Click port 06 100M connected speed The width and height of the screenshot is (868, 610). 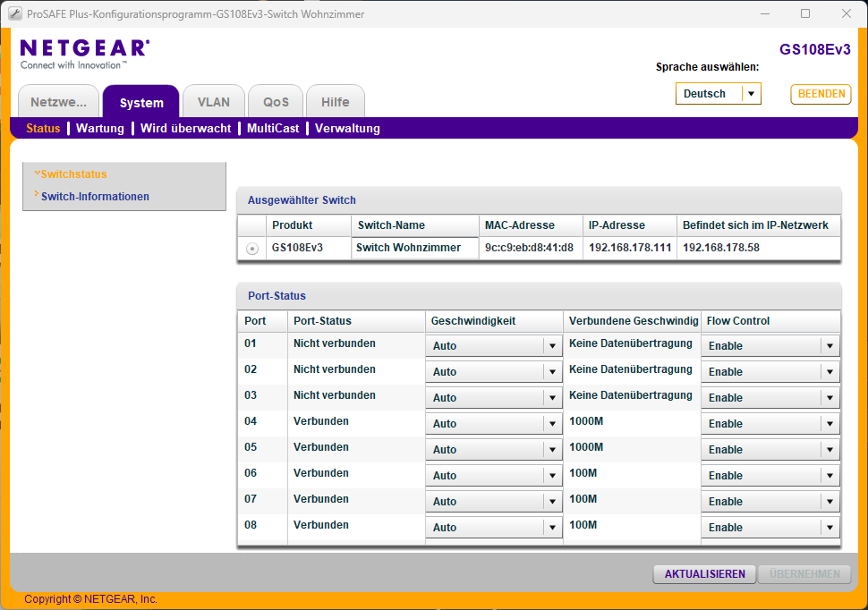coord(583,473)
